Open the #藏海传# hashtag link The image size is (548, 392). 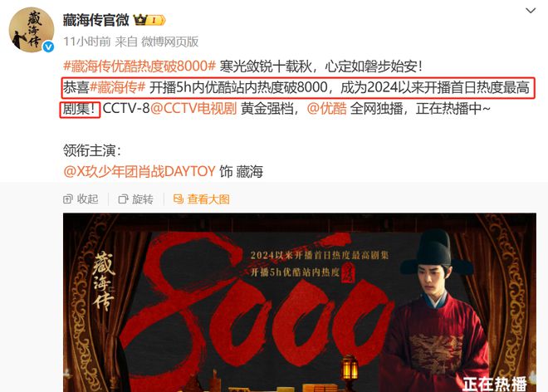pos(117,87)
